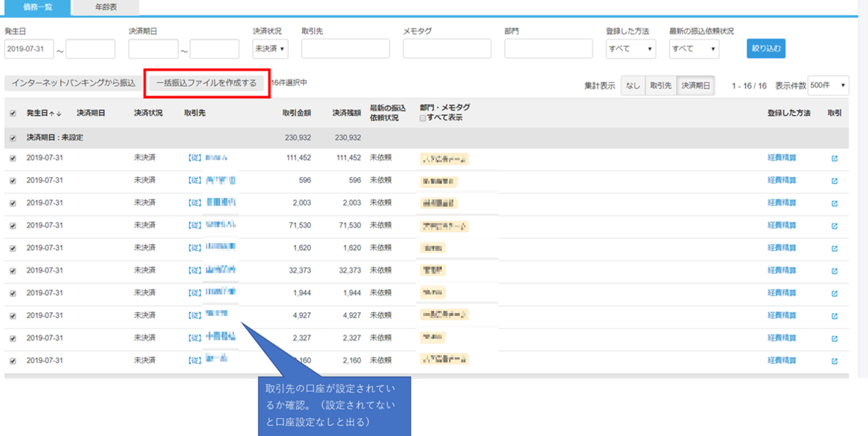
Task: Uncheck the row with amount 111,452
Action: (x=12, y=158)
